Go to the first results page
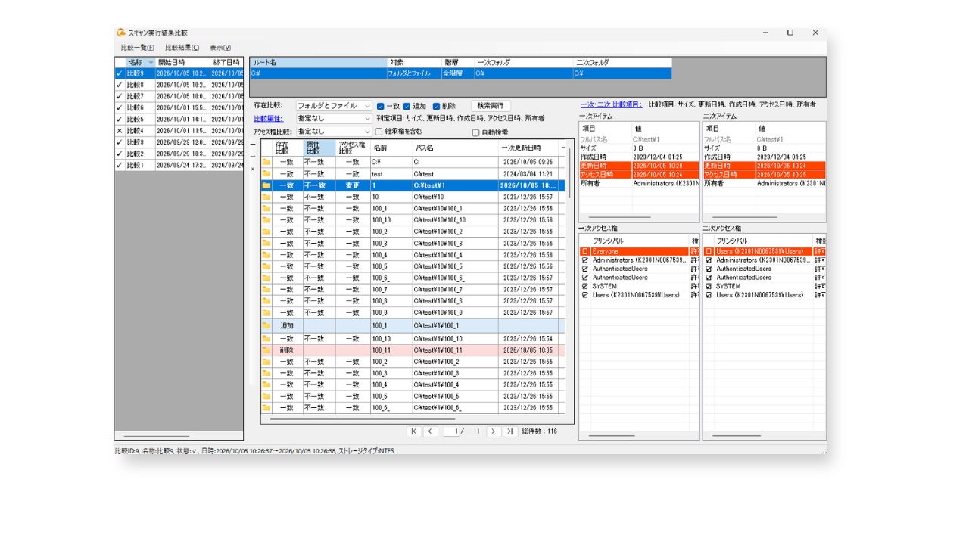 click(x=414, y=431)
